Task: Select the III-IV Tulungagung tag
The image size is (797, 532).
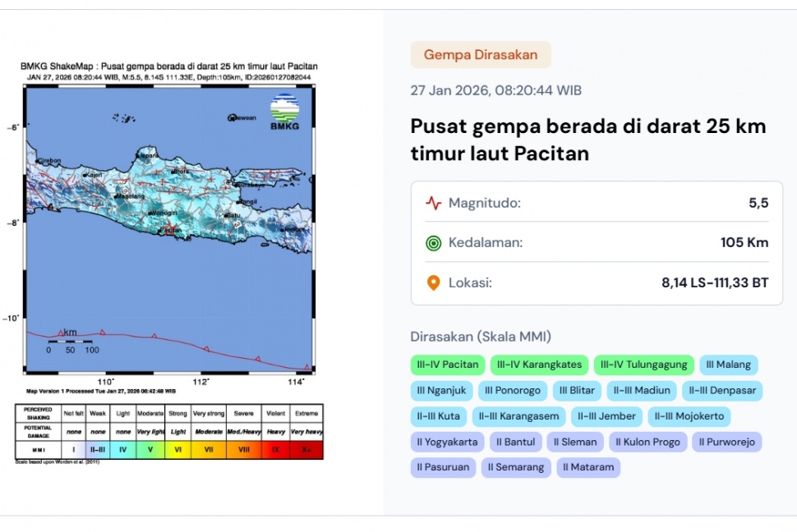Action: click(x=643, y=365)
